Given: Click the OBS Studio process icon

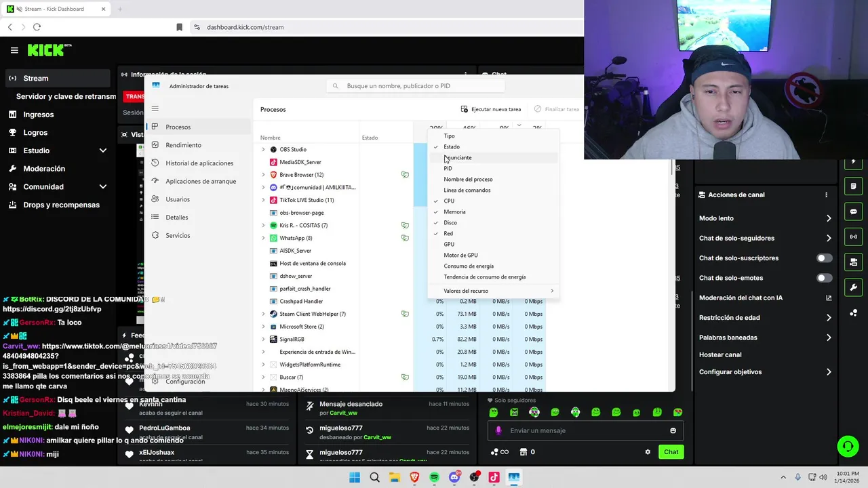Looking at the screenshot, I should (x=273, y=149).
